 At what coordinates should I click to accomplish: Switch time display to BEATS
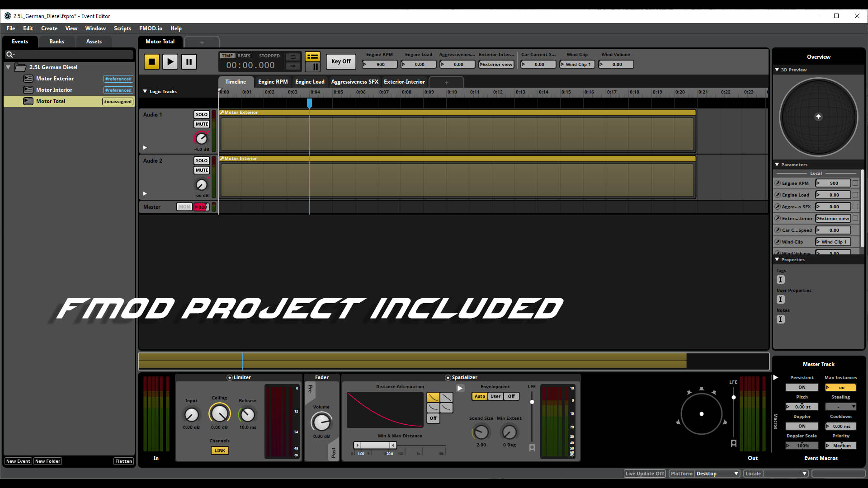[x=244, y=56]
